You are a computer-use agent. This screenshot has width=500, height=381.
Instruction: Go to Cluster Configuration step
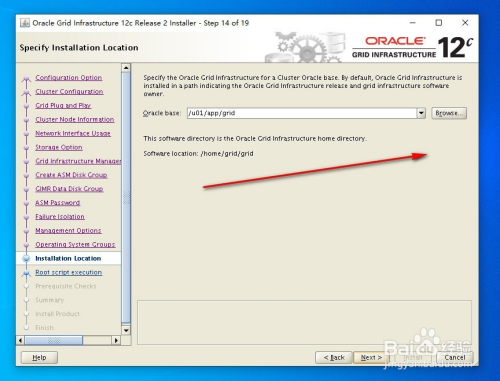[69, 92]
